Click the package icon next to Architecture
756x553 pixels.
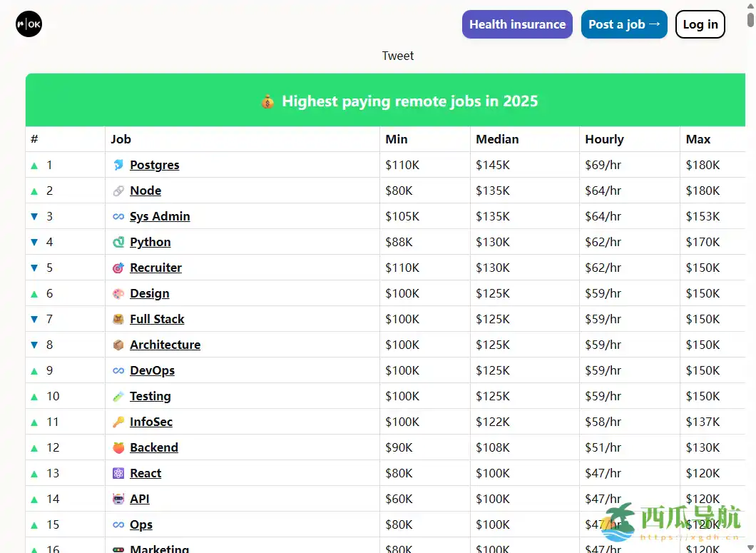(x=118, y=345)
